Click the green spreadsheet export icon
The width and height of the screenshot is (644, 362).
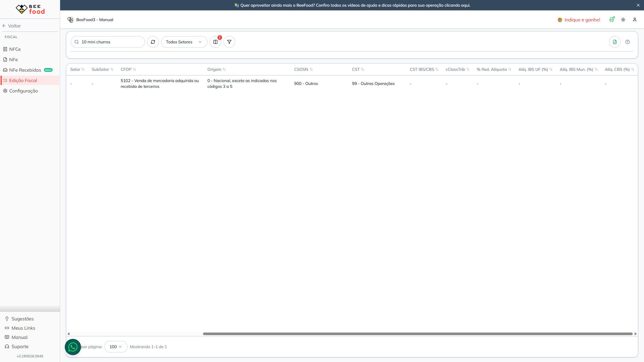tap(615, 42)
